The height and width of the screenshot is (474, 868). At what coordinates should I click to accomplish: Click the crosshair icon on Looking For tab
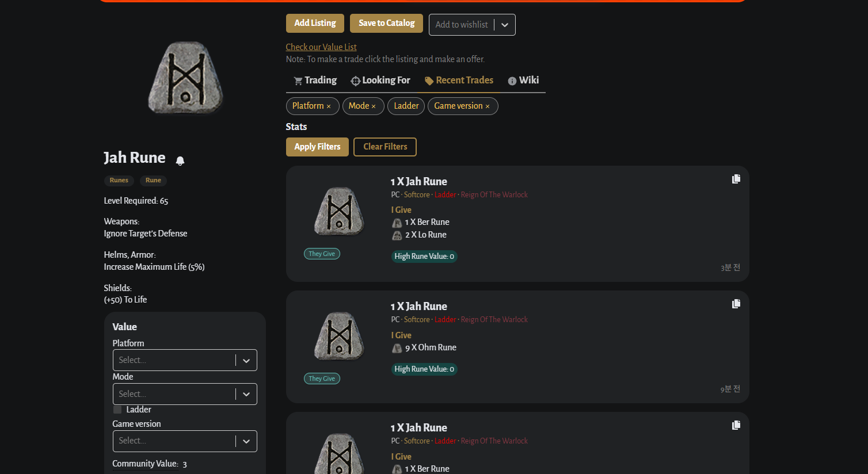click(356, 81)
